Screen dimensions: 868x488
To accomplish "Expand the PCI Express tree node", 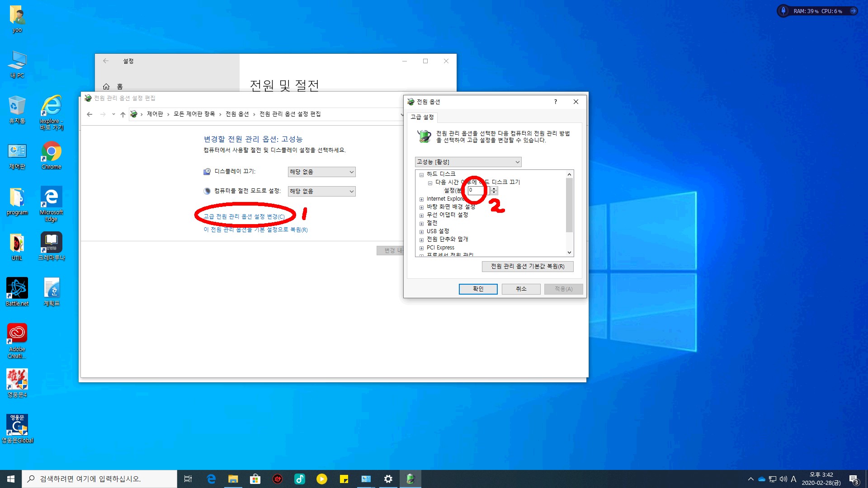I will pos(421,248).
